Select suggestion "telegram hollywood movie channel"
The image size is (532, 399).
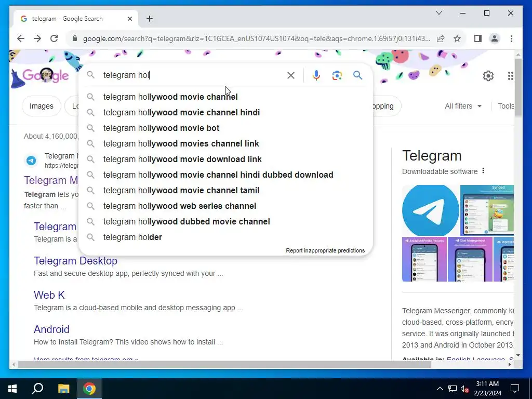pyautogui.click(x=225, y=97)
